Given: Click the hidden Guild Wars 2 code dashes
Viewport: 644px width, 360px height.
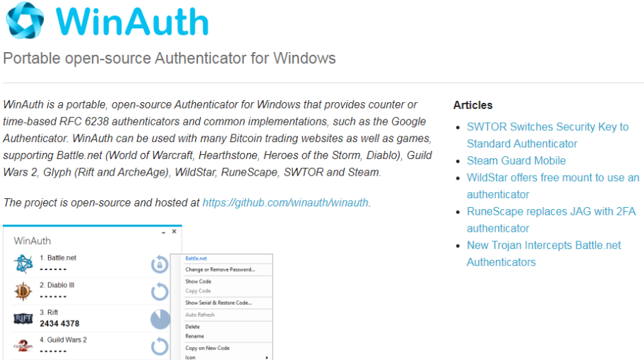Looking at the screenshot, I should coord(53,351).
